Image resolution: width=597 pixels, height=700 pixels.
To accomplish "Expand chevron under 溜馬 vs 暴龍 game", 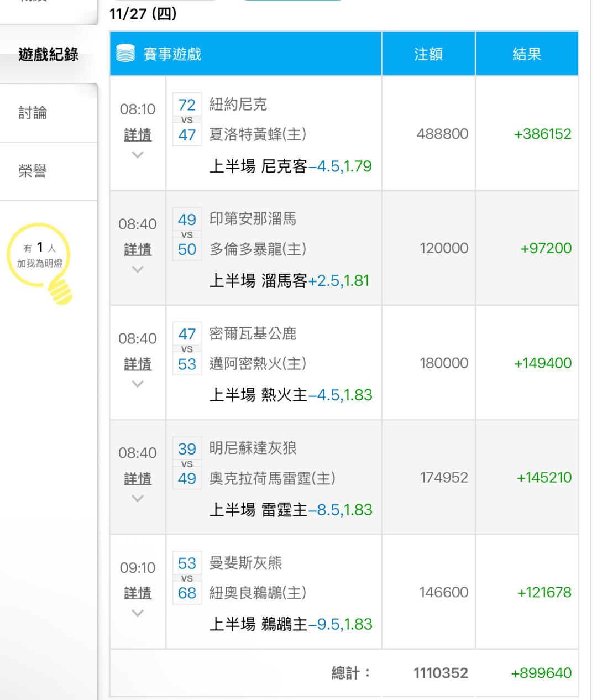I will pos(138,269).
